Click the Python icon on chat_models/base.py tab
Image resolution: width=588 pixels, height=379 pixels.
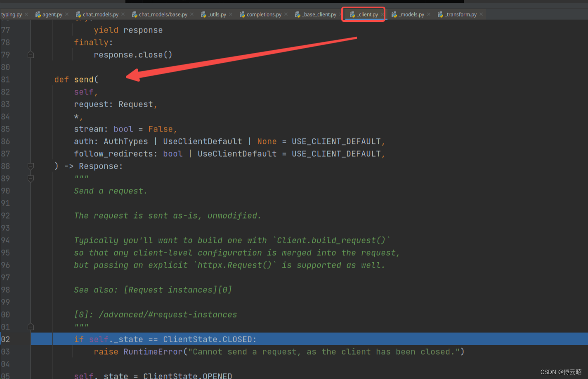point(135,14)
